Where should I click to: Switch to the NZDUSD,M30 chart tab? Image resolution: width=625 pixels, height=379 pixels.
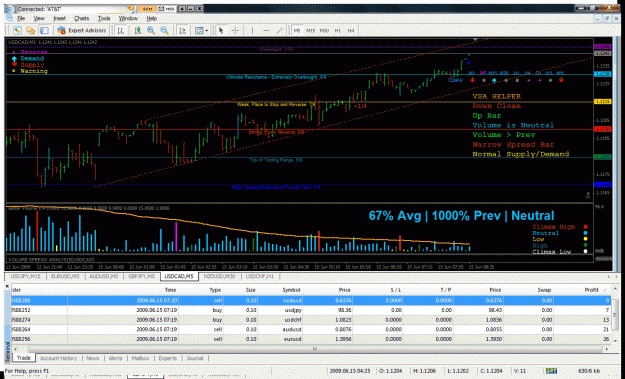219,276
